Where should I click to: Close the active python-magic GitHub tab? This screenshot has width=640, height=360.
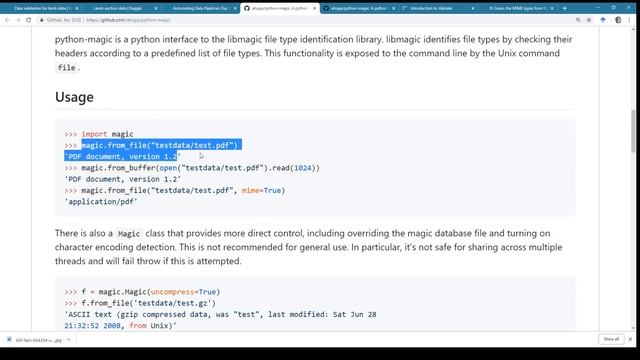(x=314, y=8)
